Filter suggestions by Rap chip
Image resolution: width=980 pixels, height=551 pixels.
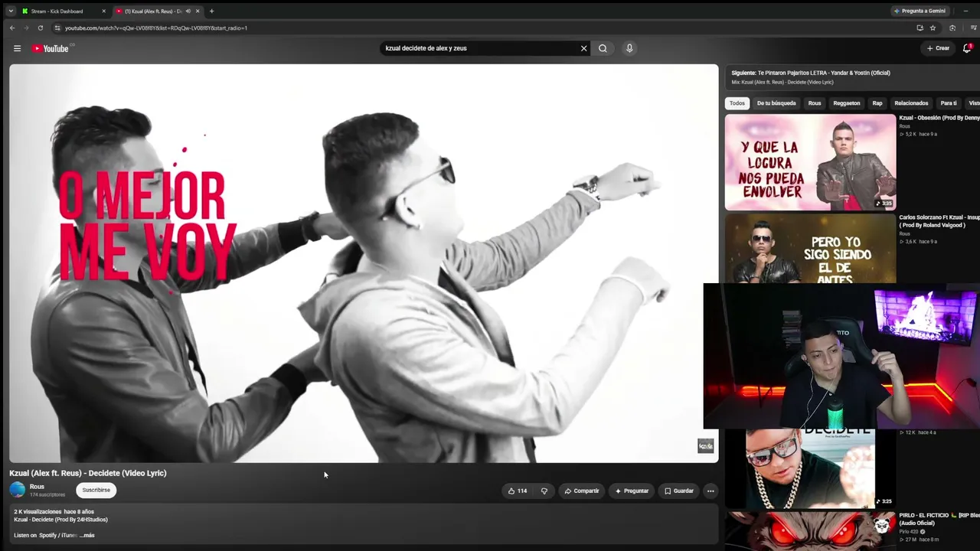pyautogui.click(x=877, y=103)
